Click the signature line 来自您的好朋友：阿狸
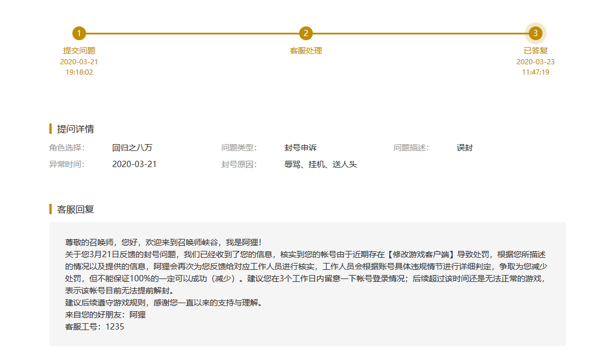Screen dimensions: 604x364 click(106, 315)
